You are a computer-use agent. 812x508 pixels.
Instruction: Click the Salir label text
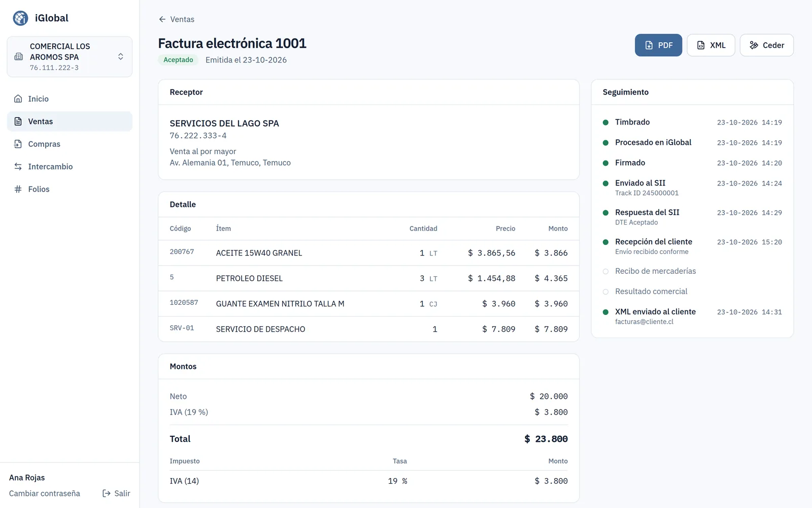point(122,493)
